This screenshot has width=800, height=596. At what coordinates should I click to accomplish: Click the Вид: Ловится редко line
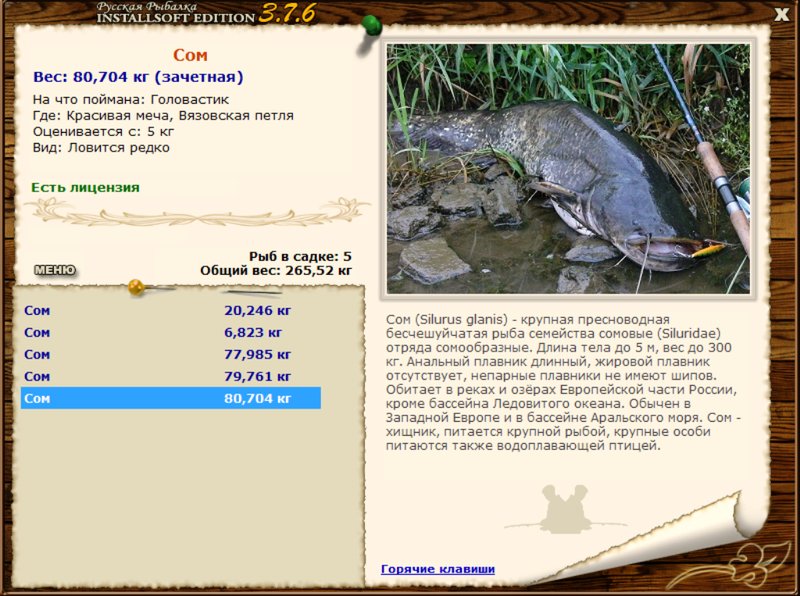coord(101,147)
